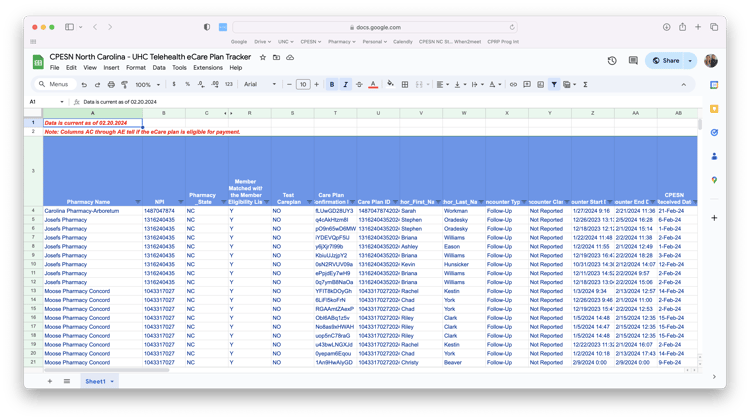
Task: Toggle strikethrough formatting in toolbar
Action: pyautogui.click(x=359, y=85)
